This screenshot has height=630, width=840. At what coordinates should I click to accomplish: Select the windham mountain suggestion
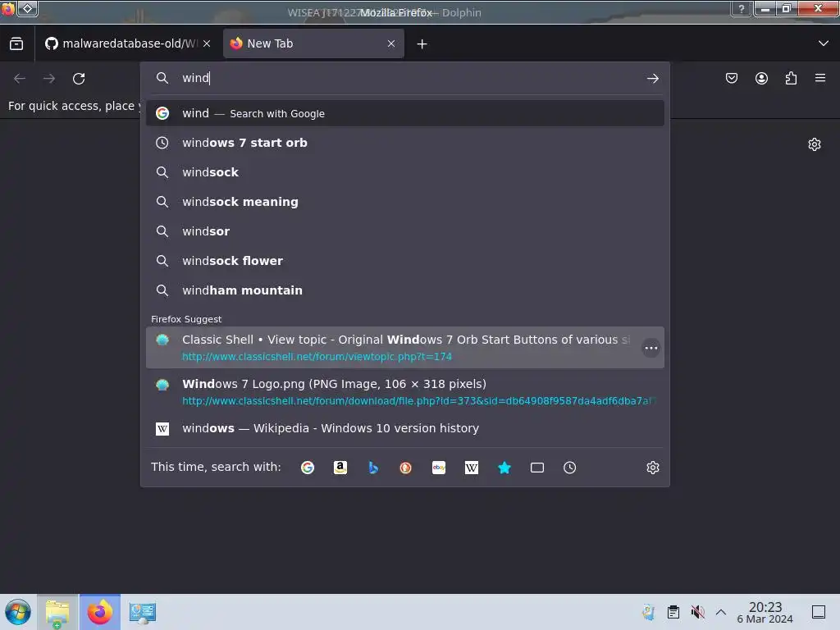pyautogui.click(x=405, y=290)
